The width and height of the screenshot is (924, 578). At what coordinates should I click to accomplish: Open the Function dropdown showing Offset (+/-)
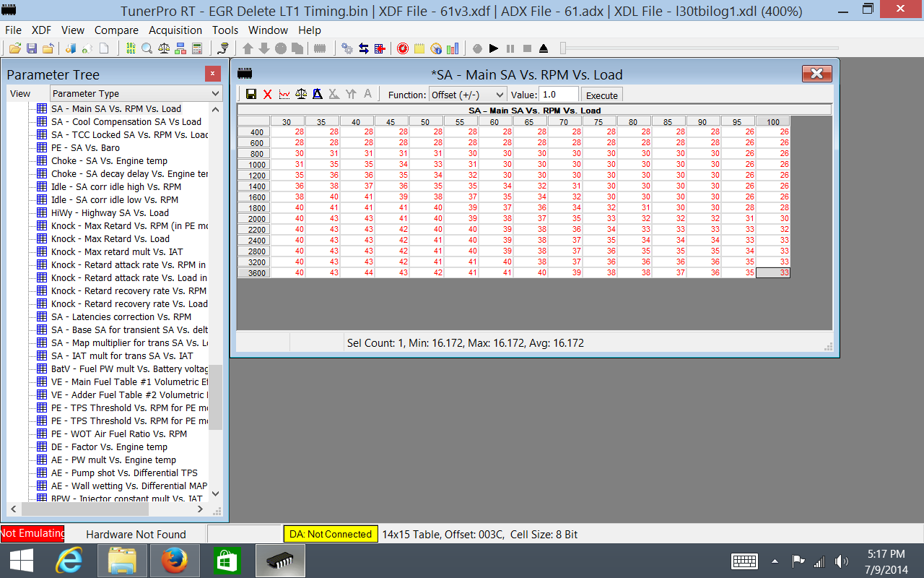click(x=468, y=95)
